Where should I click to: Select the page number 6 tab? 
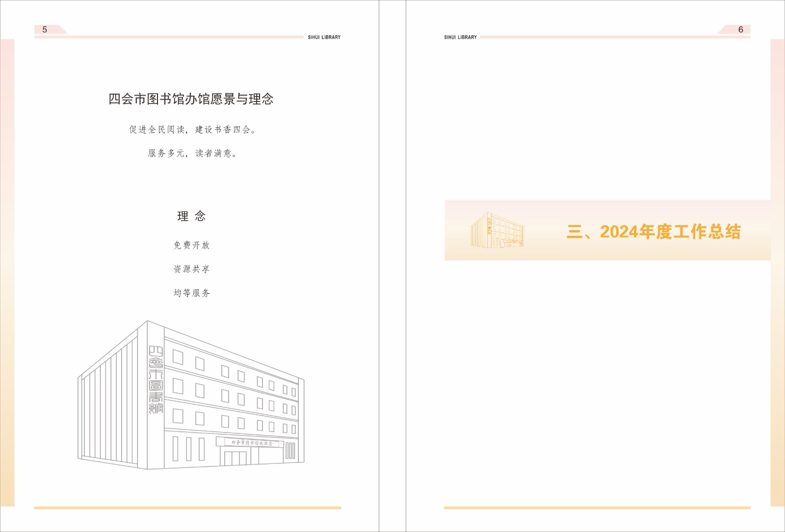pos(740,29)
